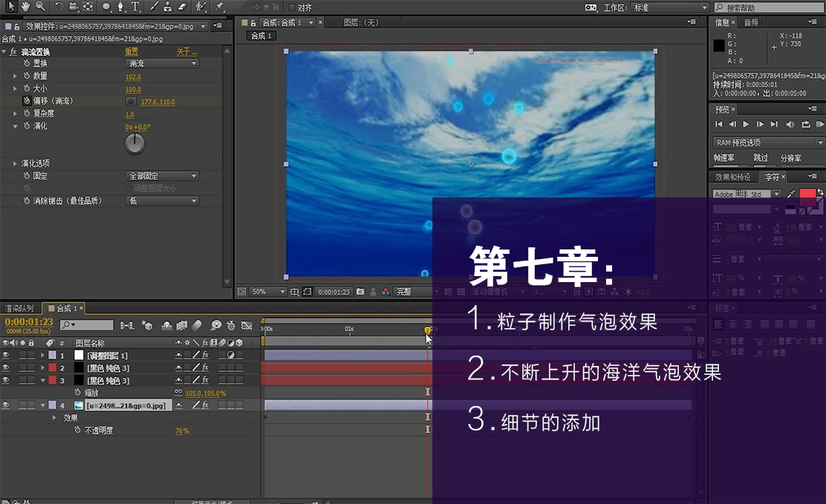
Task: Open grid and guide options icon
Action: tap(294, 291)
